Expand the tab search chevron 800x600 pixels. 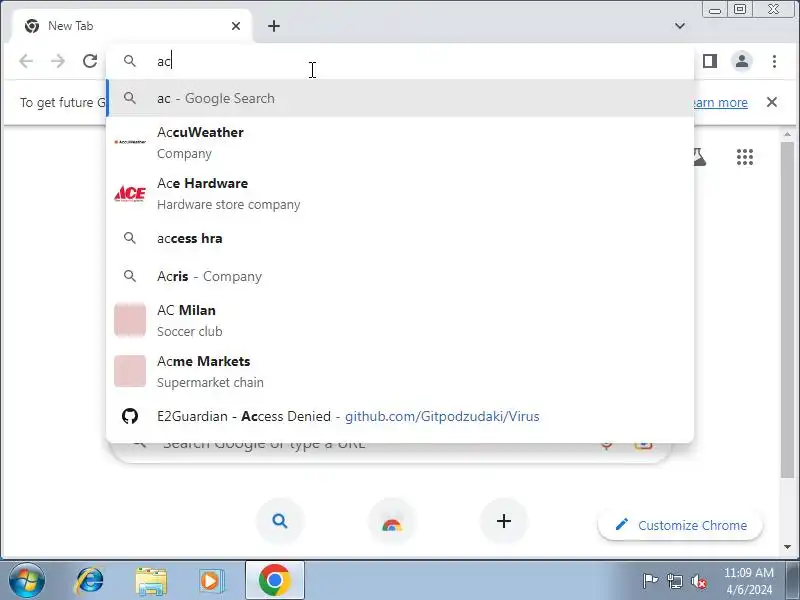tap(680, 26)
